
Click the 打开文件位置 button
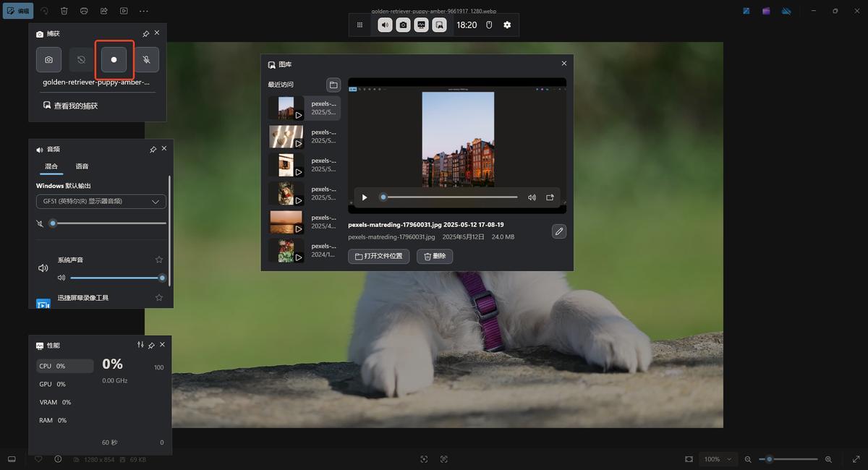click(379, 256)
